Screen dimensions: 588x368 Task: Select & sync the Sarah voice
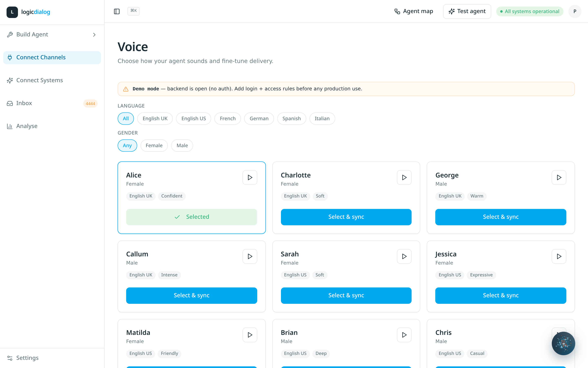pyautogui.click(x=346, y=295)
